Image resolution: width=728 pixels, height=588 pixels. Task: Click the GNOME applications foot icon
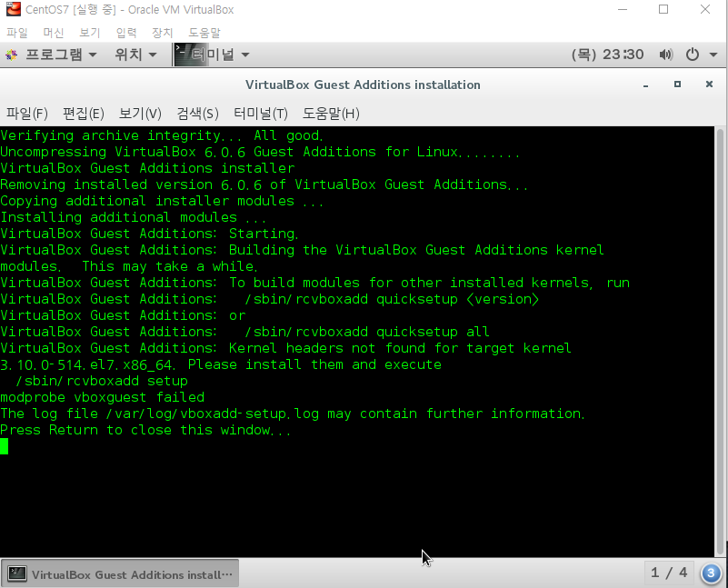pyautogui.click(x=12, y=55)
